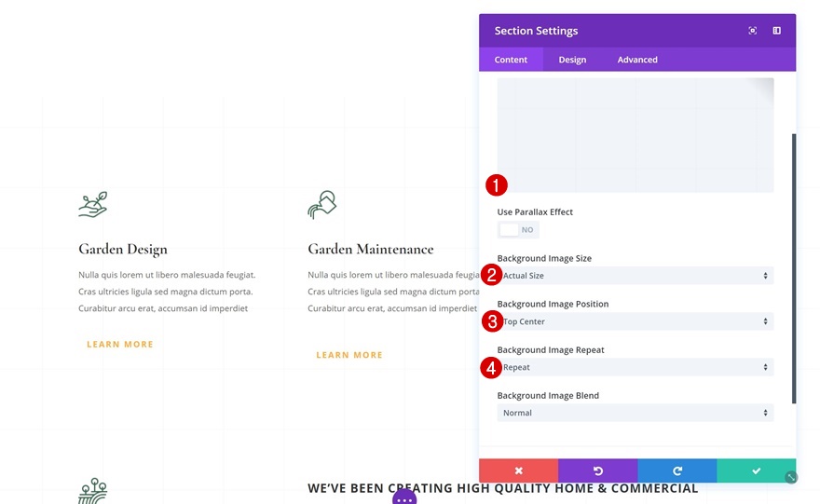Click the Background Image Blend label

pos(548,395)
